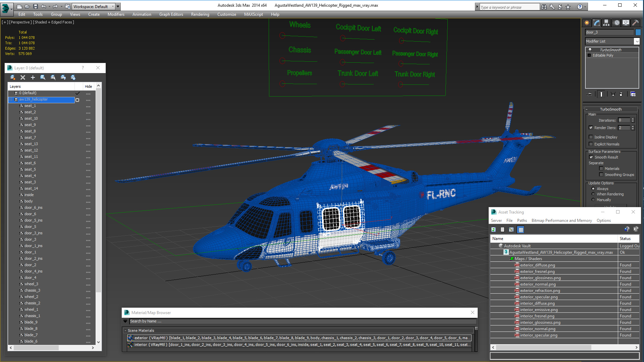Toggle Explicit Normals checkbox in TurboSmooth
The height and width of the screenshot is (362, 644).
(591, 144)
